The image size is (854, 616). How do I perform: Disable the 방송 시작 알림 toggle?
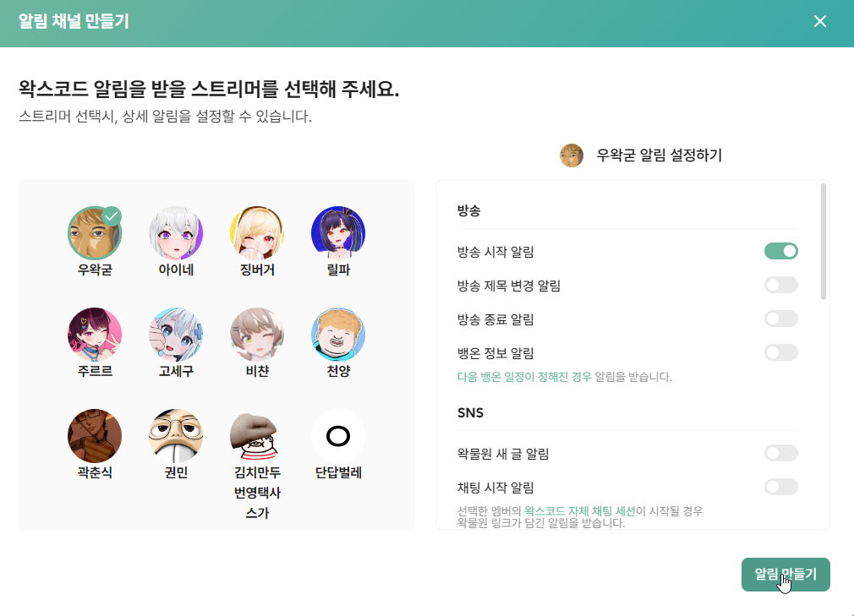pos(781,251)
